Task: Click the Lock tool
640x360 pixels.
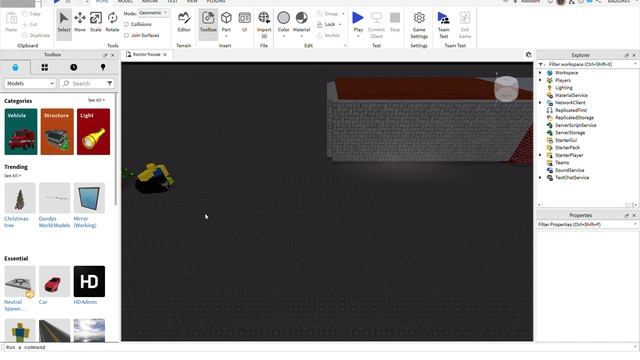Action: click(327, 24)
